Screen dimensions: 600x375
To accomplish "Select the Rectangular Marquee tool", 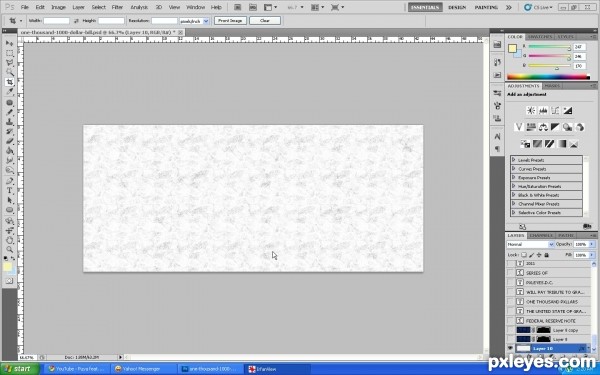I will [x=10, y=53].
